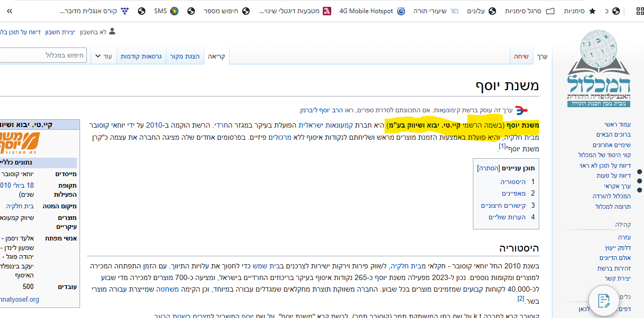Expand hidden bookmarks with the « chevron

click(11, 10)
